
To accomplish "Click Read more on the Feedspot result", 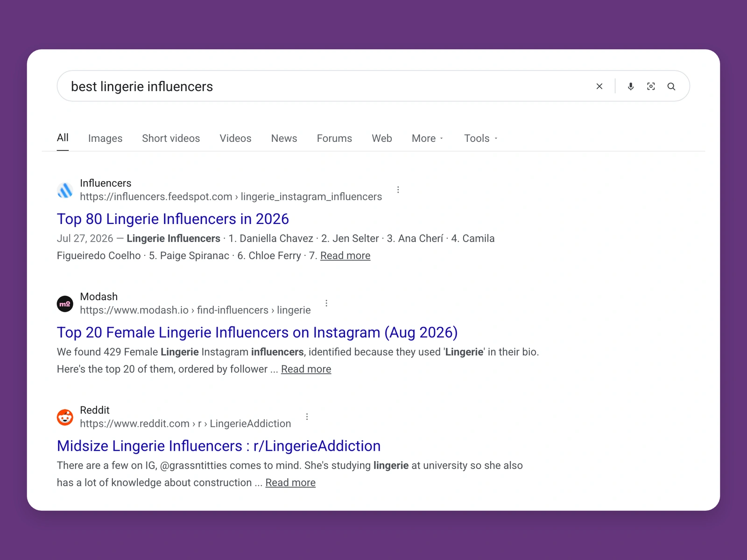I will (345, 256).
